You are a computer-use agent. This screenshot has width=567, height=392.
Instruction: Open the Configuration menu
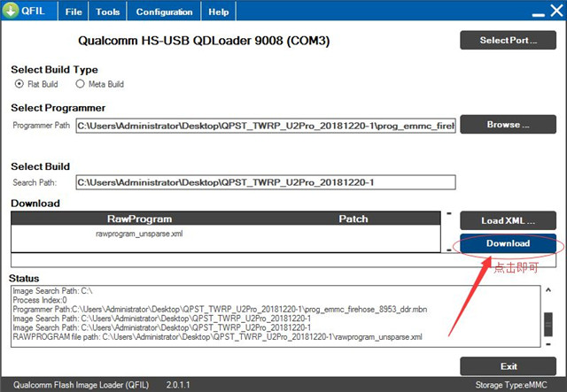pos(164,12)
